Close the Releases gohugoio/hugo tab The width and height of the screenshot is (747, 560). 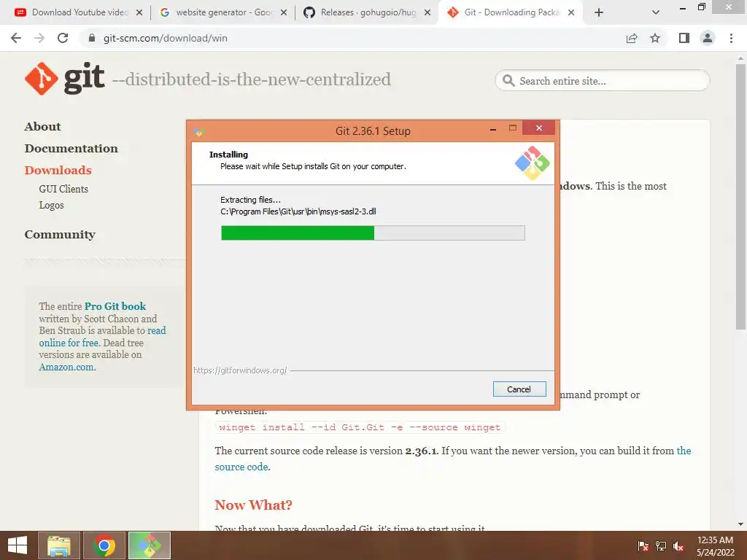click(427, 12)
